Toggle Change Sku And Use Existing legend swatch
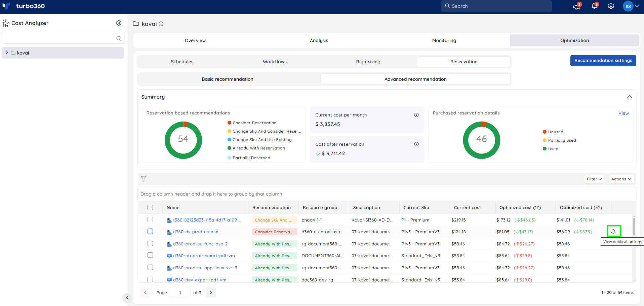The image size is (644, 306). (x=229, y=140)
